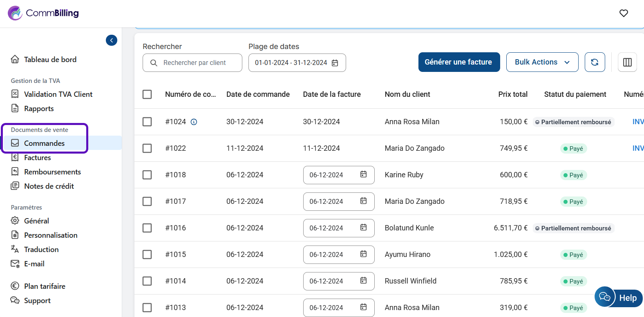
Task: Open calendar icon for order #1018 invoice date
Action: [x=363, y=174]
